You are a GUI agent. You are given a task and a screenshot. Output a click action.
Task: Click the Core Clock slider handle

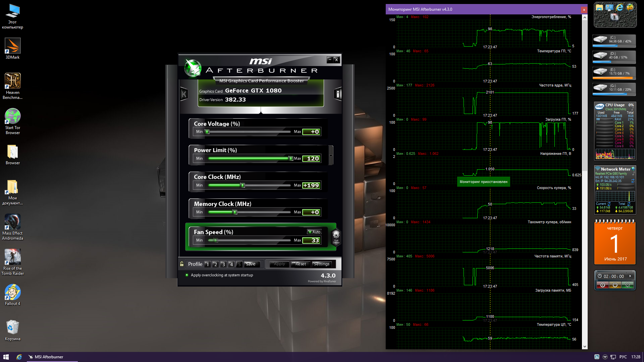[243, 185]
